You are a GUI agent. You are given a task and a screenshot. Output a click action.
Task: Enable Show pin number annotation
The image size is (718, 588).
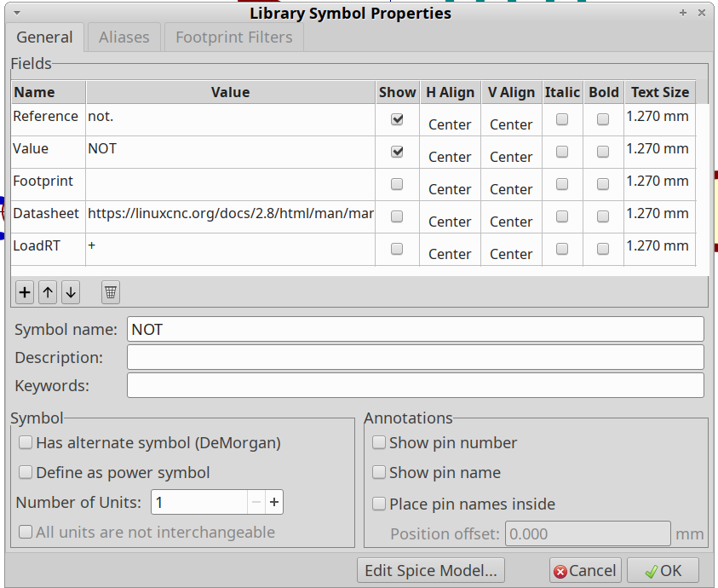[x=379, y=442]
